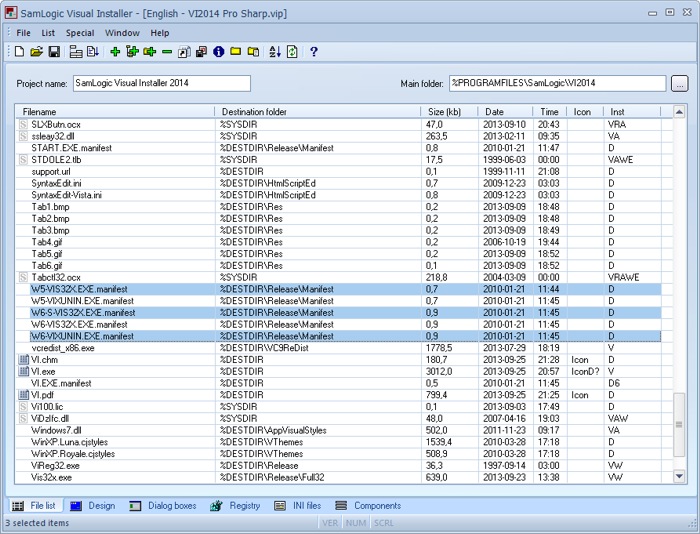700x534 pixels.
Task: Remove the selected files with the green minus icon
Action: [x=167, y=52]
